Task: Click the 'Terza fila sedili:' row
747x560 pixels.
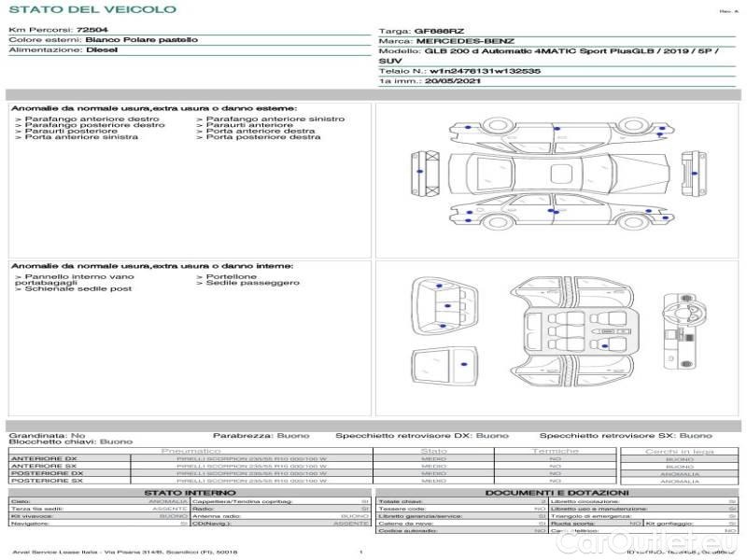Action: 99,509
